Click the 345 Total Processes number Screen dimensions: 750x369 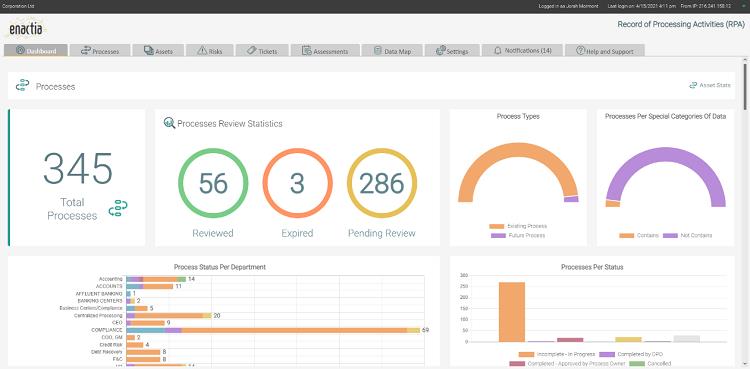(x=78, y=168)
